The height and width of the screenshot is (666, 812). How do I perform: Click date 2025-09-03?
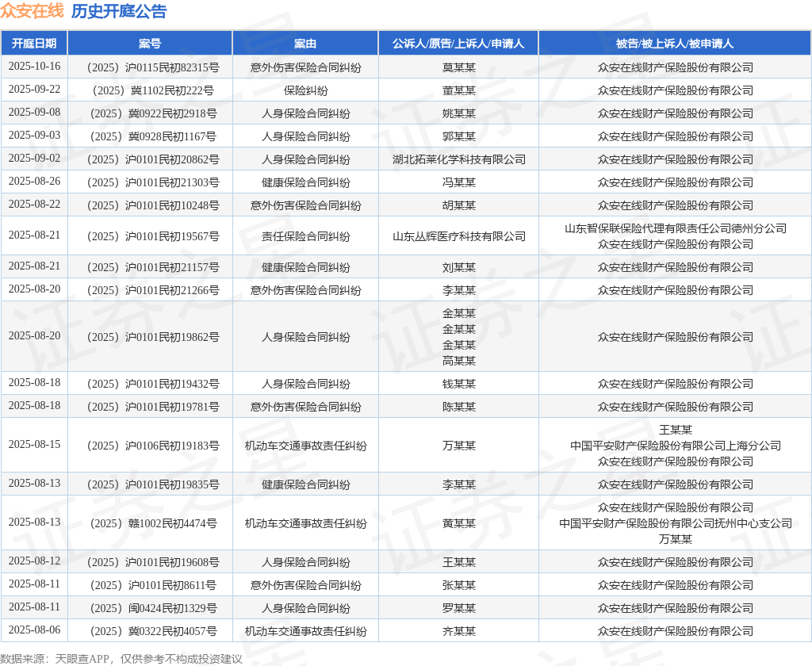click(34, 135)
